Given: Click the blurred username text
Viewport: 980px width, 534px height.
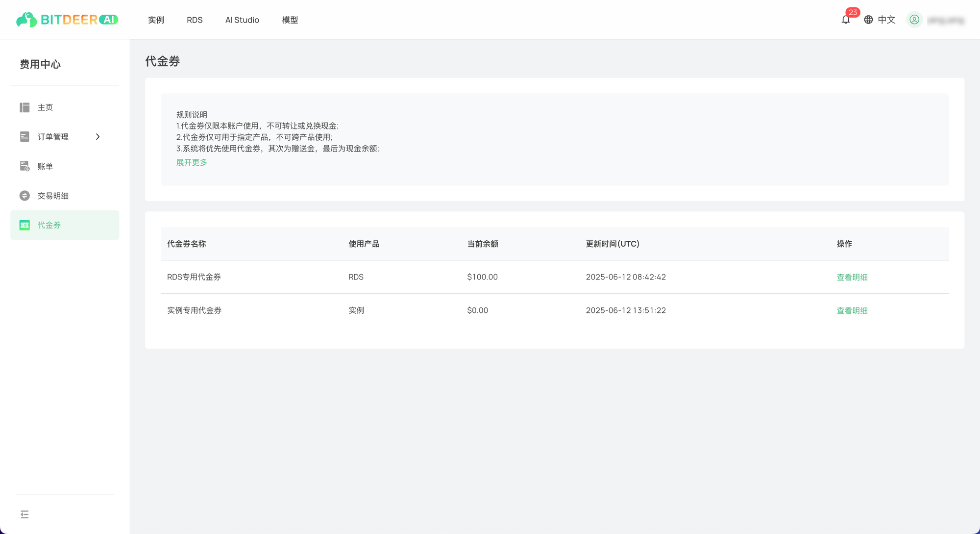Looking at the screenshot, I should tap(946, 20).
